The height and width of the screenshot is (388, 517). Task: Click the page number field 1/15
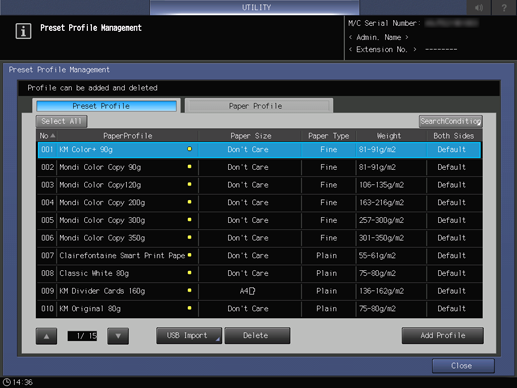click(x=82, y=336)
